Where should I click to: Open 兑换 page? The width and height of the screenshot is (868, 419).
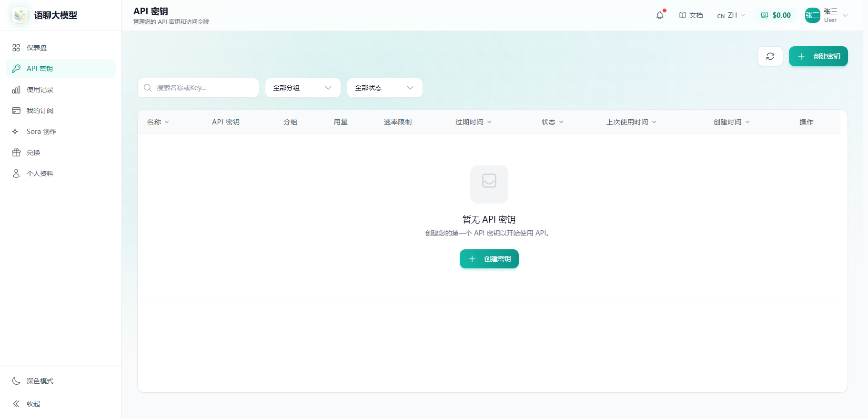coord(61,153)
